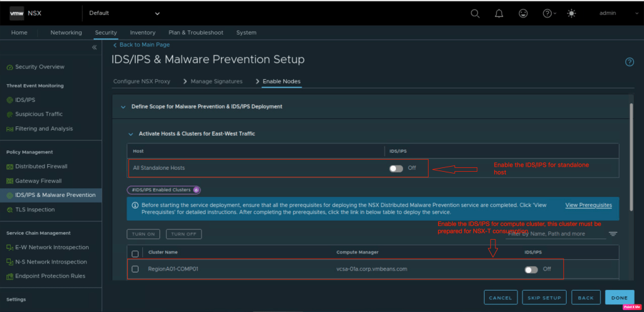Check the RegionA01-COMP01 cluster checkbox

pos(135,269)
